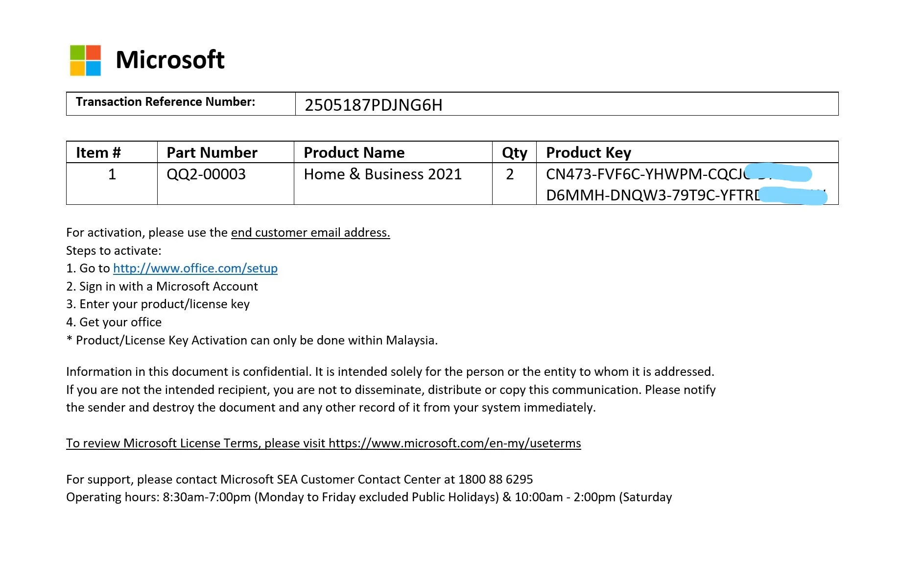Click the Operating hours line
This screenshot has height=563, width=924.
[x=369, y=497]
